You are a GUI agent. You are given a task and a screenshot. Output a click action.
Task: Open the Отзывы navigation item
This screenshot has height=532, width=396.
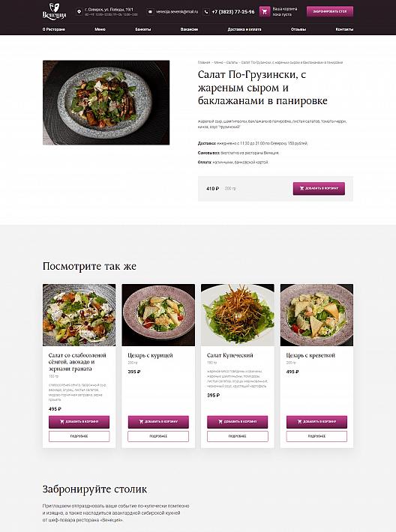tap(298, 29)
